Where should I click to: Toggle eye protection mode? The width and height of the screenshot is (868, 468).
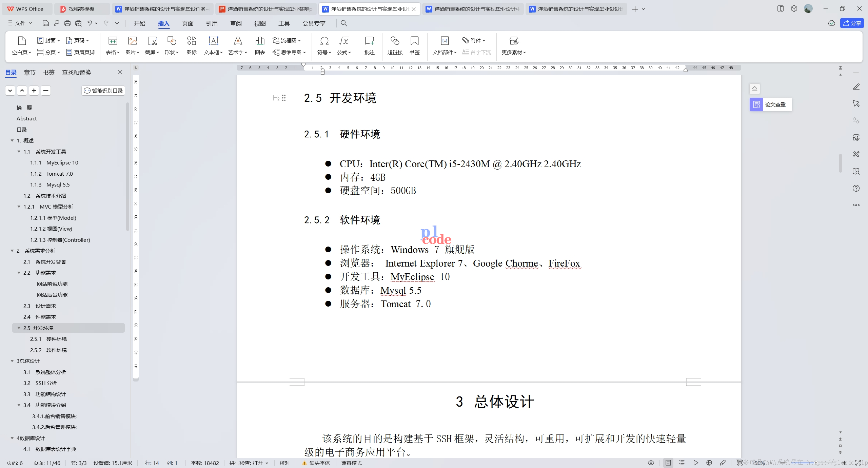pyautogui.click(x=651, y=463)
